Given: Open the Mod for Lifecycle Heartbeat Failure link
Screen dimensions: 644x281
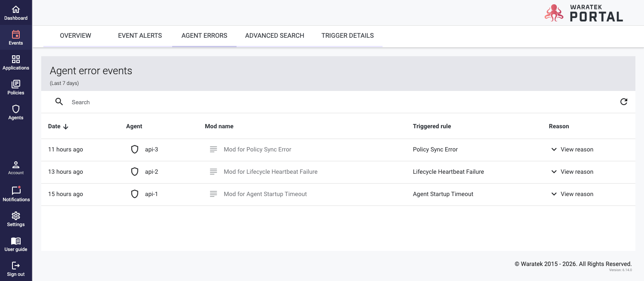Looking at the screenshot, I should 270,172.
